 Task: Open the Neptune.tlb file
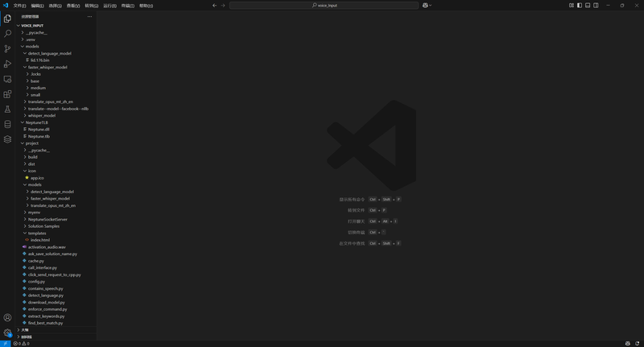pyautogui.click(x=56, y=136)
